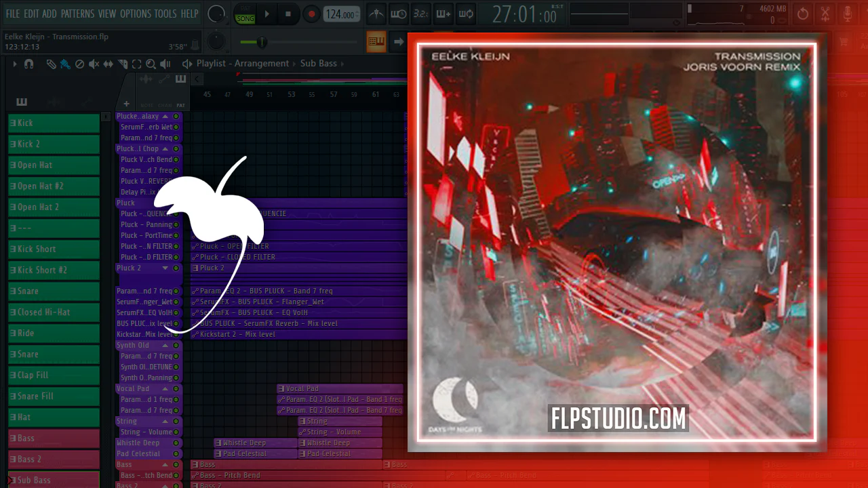Mute the Whistle Deep track
Image resolution: width=868 pixels, height=488 pixels.
point(176,443)
